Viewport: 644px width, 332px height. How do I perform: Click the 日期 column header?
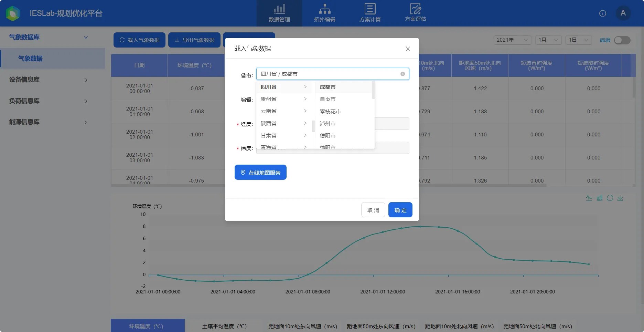(139, 65)
